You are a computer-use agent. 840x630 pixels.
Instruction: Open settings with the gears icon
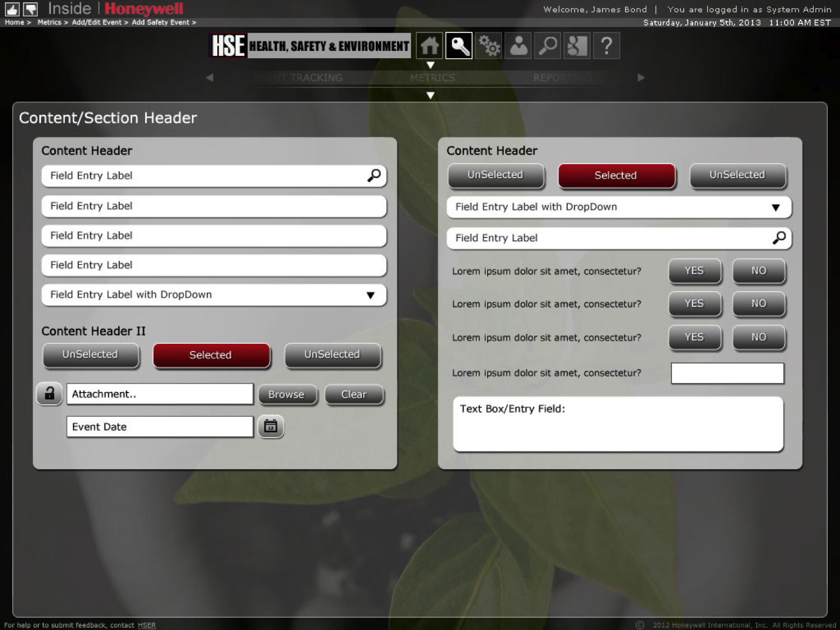(489, 46)
